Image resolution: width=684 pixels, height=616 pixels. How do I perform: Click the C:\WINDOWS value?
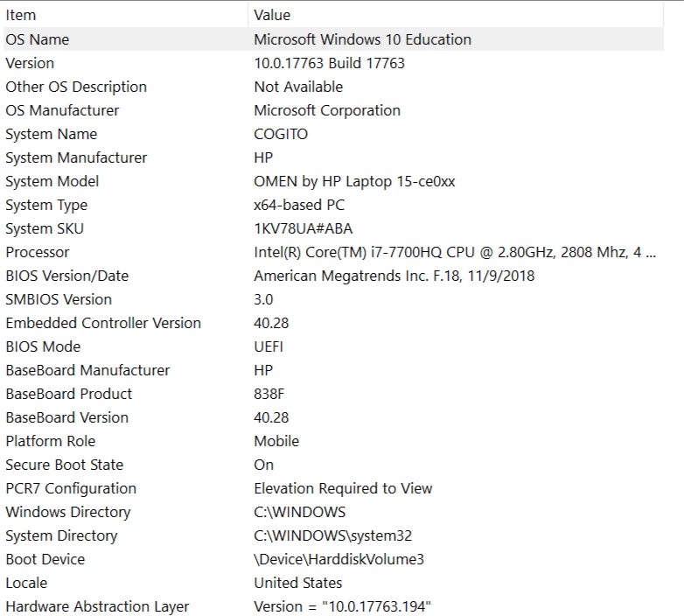tap(300, 511)
